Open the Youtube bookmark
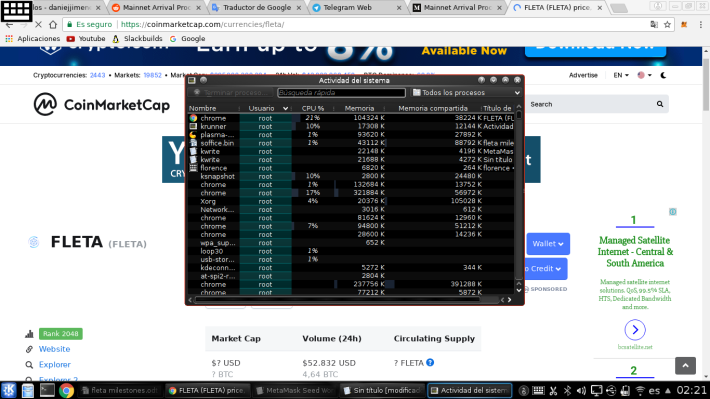710x399 pixels. point(86,39)
